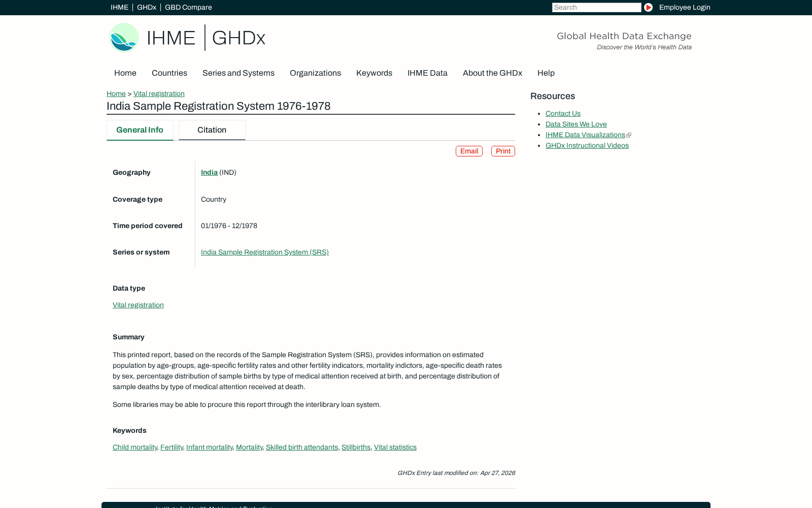812x508 pixels.
Task: Open About the GHDx menu
Action: click(x=492, y=73)
